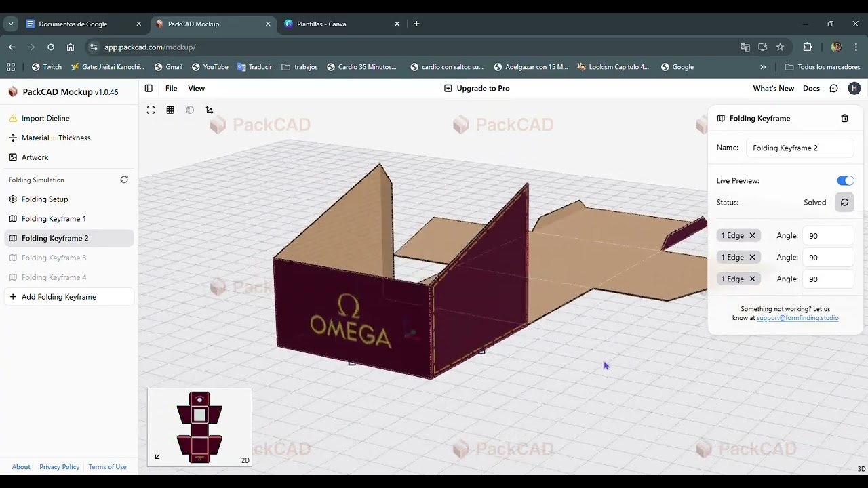Open the feedback chat bubble icon
This screenshot has height=488, width=868.
pos(833,88)
